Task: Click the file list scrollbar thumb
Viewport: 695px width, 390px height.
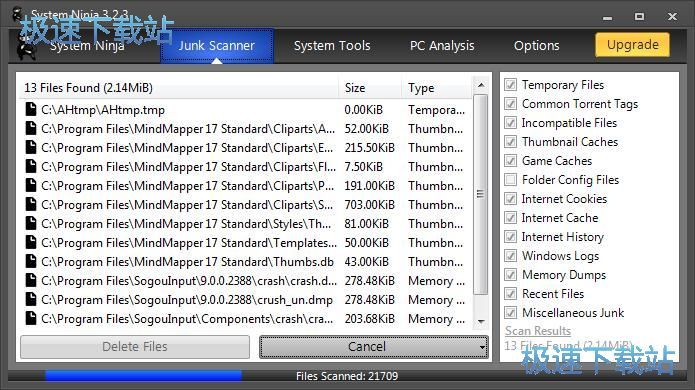Action: [481, 194]
